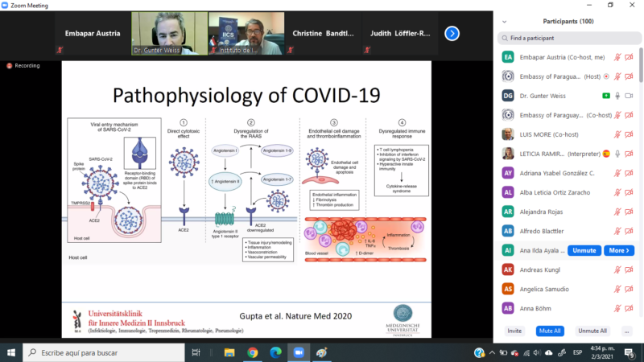Click the AK avatar for Andreas Kungl

click(x=508, y=269)
